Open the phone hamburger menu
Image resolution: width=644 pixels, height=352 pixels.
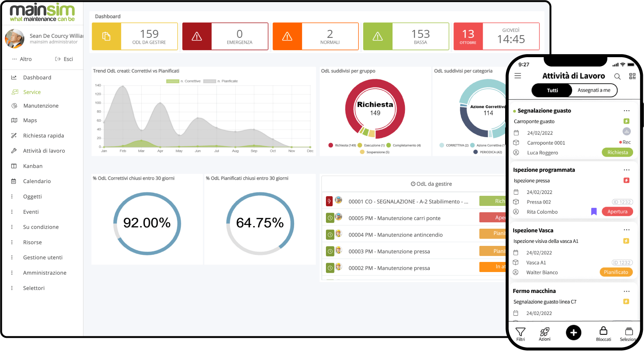pos(518,76)
